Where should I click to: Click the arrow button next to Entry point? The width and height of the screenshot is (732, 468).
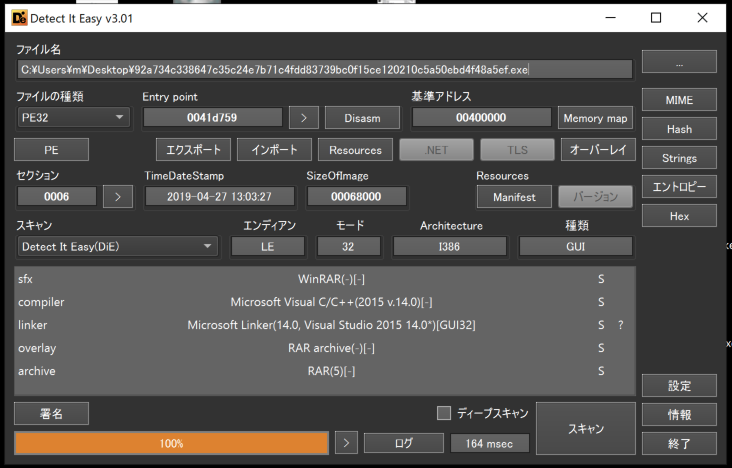pyautogui.click(x=303, y=118)
